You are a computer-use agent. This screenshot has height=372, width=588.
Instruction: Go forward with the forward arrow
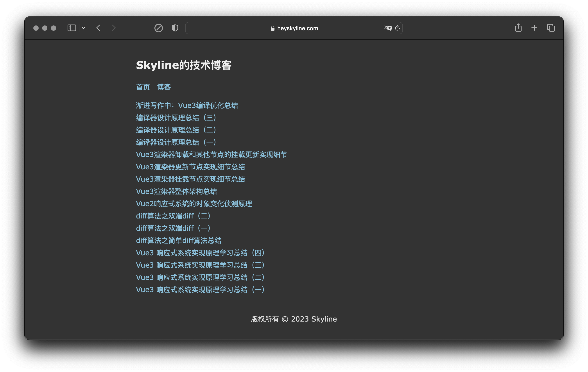[114, 28]
